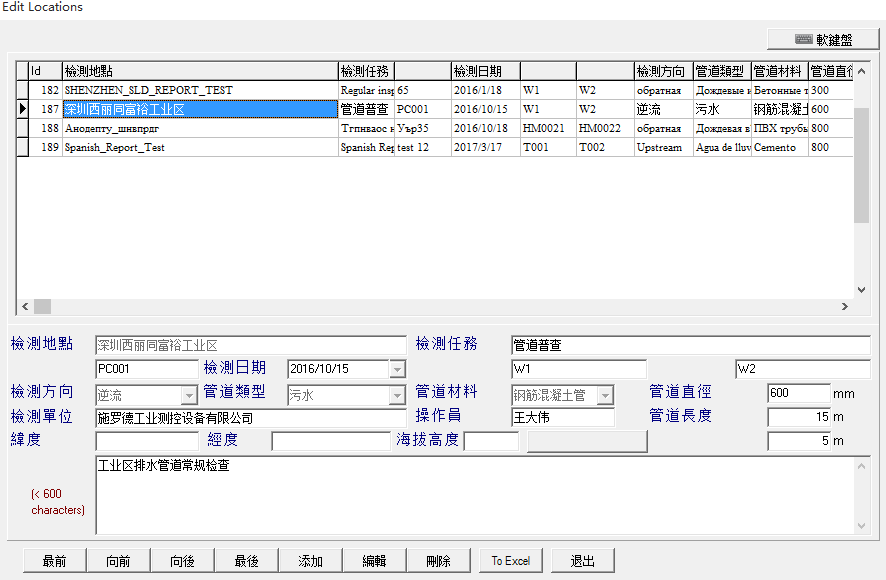Delete record using 刪除 button
886x580 pixels.
point(438,561)
